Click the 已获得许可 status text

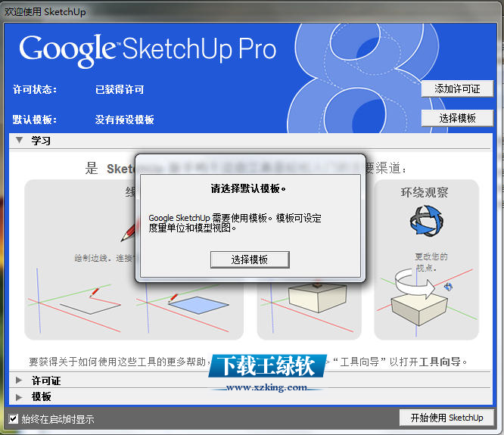click(x=120, y=89)
